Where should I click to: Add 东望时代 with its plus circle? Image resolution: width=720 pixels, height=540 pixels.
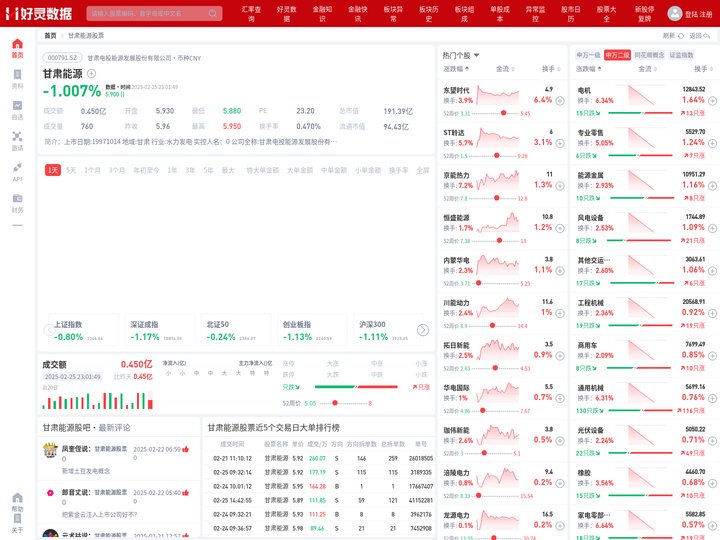point(560,101)
